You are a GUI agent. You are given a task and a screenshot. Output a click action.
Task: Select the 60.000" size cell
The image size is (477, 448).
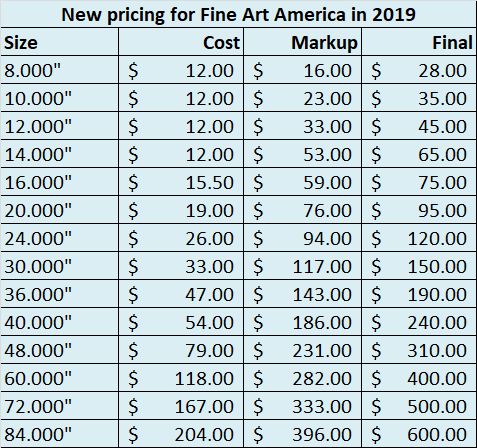[x=60, y=378]
